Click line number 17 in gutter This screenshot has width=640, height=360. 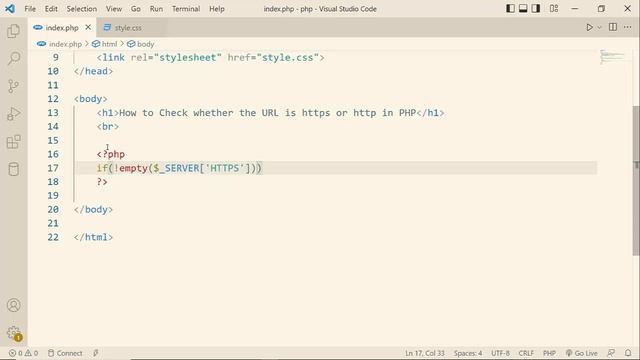click(53, 168)
